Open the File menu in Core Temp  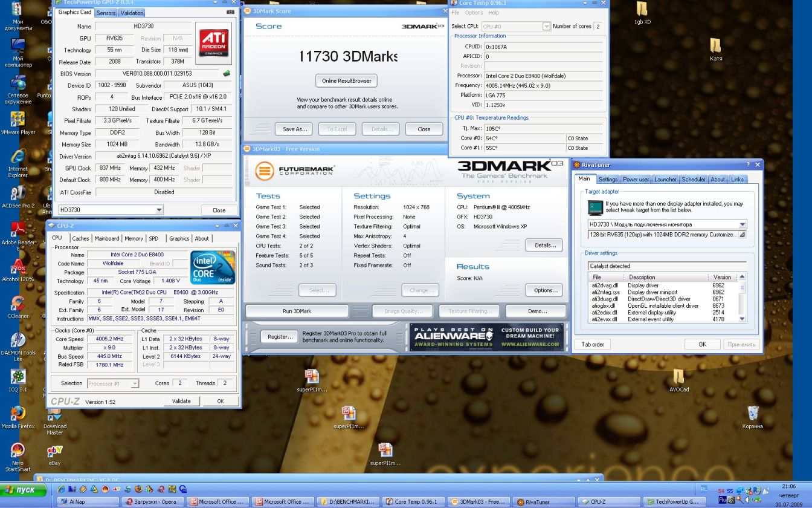(456, 13)
